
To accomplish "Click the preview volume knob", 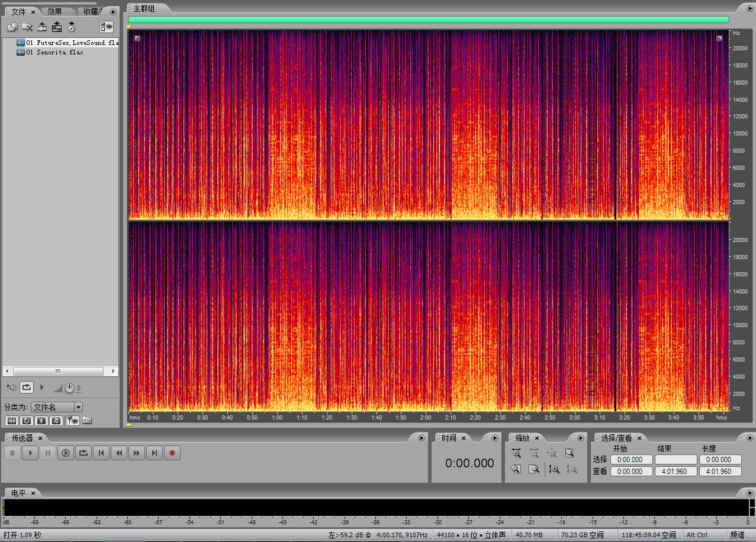I will (x=69, y=388).
